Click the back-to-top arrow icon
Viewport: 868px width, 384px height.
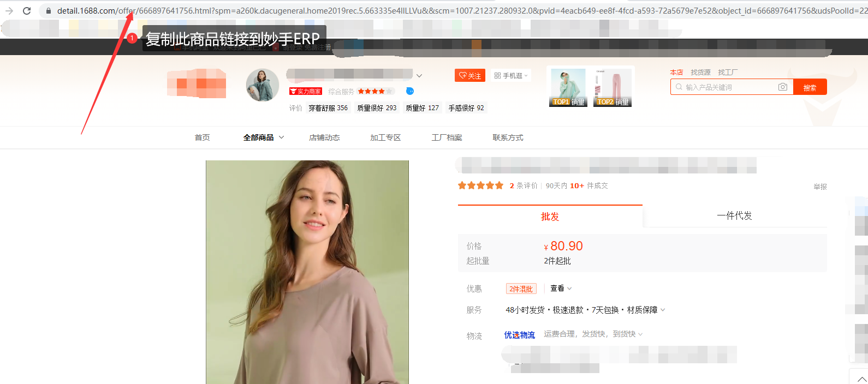point(861,379)
